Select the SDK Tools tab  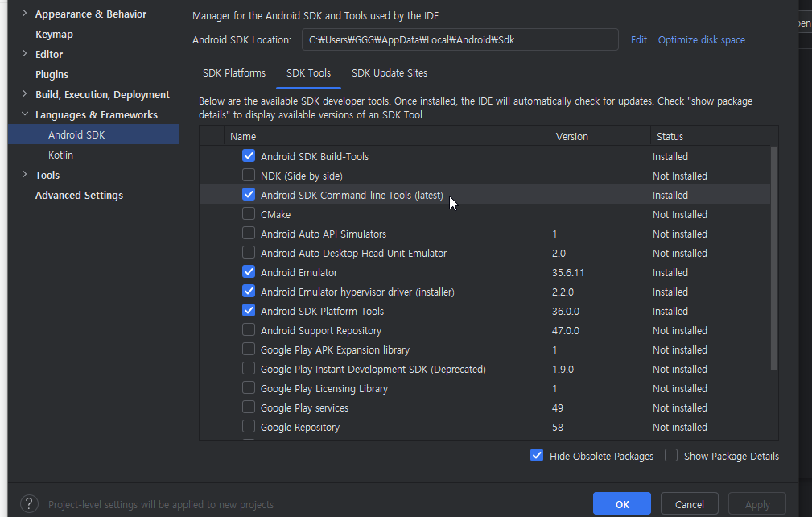pyautogui.click(x=309, y=73)
